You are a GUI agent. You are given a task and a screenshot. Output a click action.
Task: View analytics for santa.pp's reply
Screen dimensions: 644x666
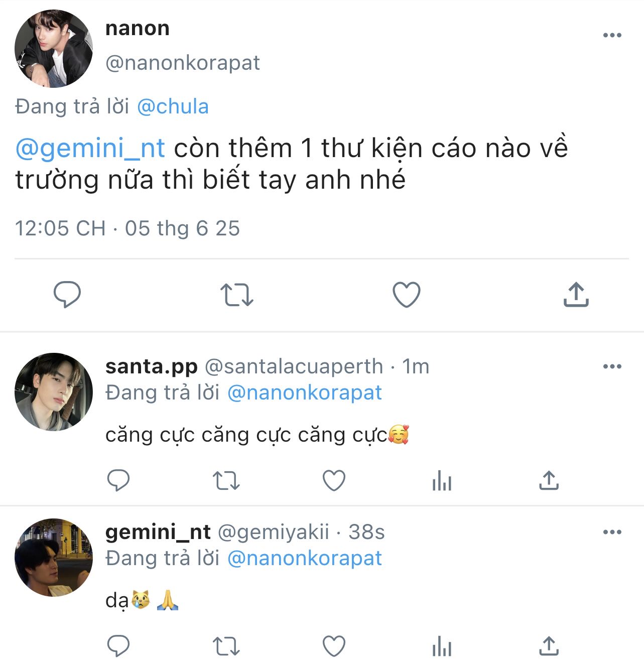tap(442, 481)
